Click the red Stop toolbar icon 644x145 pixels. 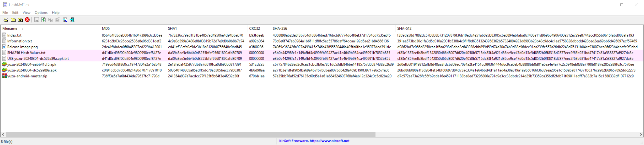tap(27, 20)
